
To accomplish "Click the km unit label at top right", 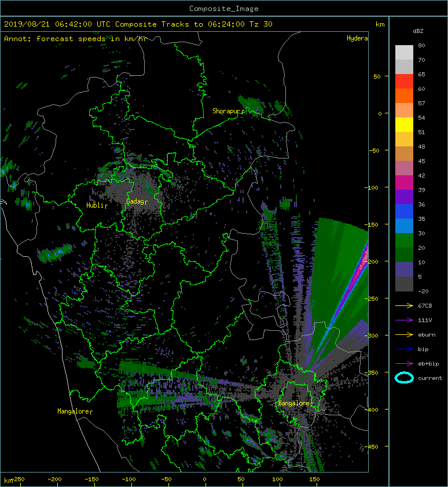I will point(380,24).
